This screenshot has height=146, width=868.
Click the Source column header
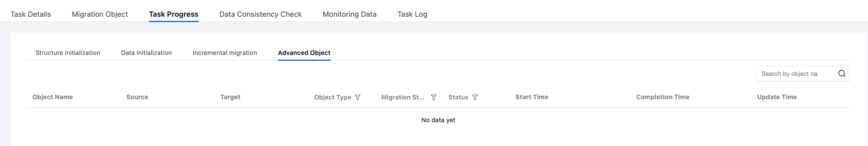[137, 97]
